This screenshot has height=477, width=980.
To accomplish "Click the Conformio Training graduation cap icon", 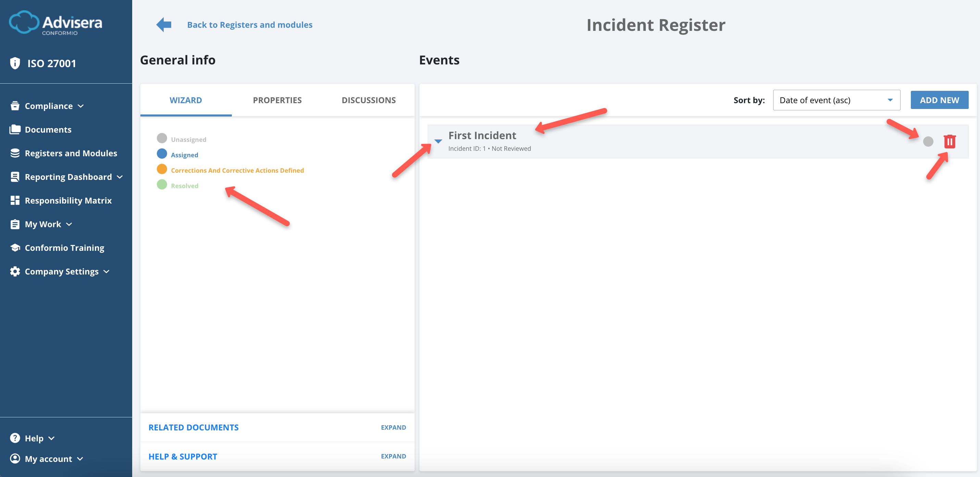I will coord(15,247).
